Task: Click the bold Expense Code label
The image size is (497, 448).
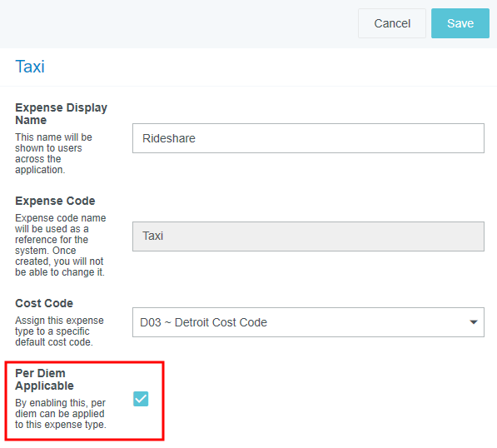Action: 55,201
